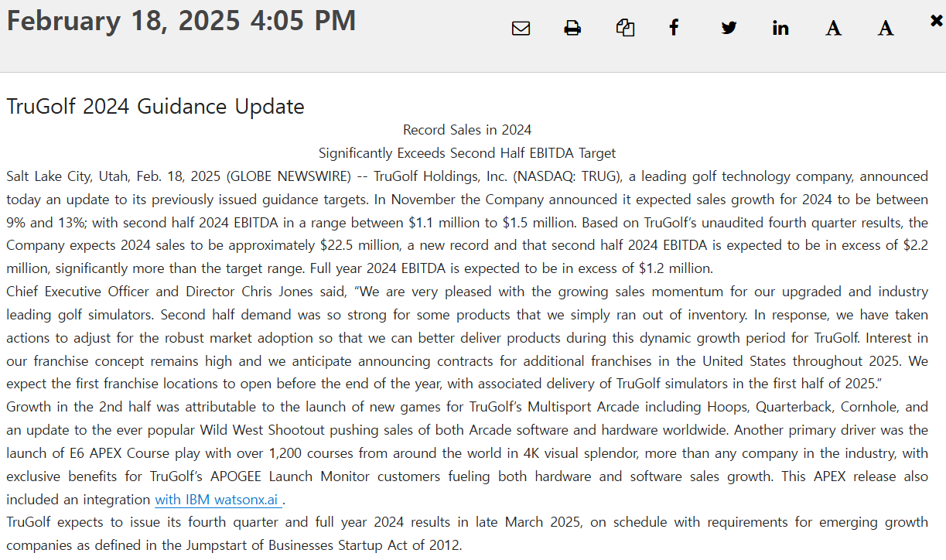Share the article on LinkedIn

[780, 28]
